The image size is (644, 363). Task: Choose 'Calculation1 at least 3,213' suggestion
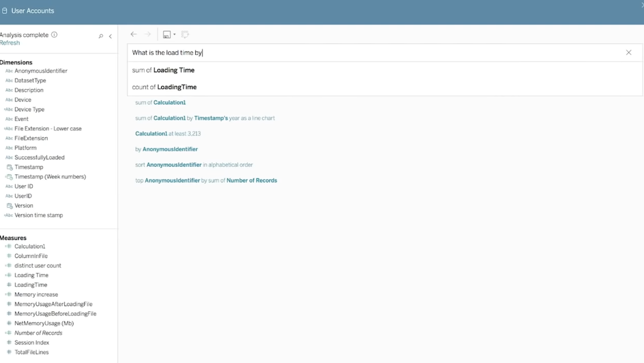click(x=168, y=134)
